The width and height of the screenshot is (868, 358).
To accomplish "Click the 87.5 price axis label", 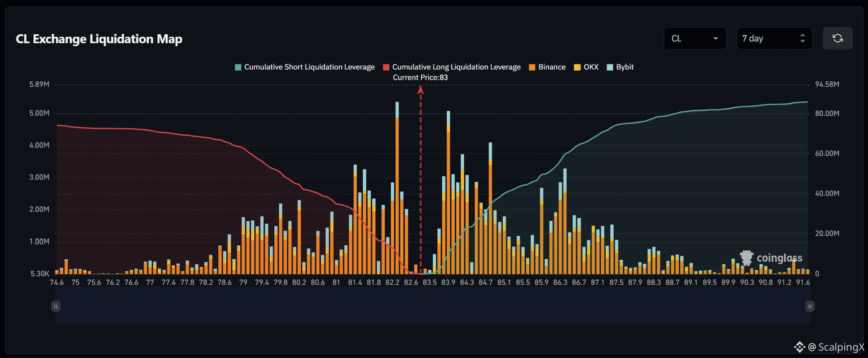I will (x=617, y=283).
